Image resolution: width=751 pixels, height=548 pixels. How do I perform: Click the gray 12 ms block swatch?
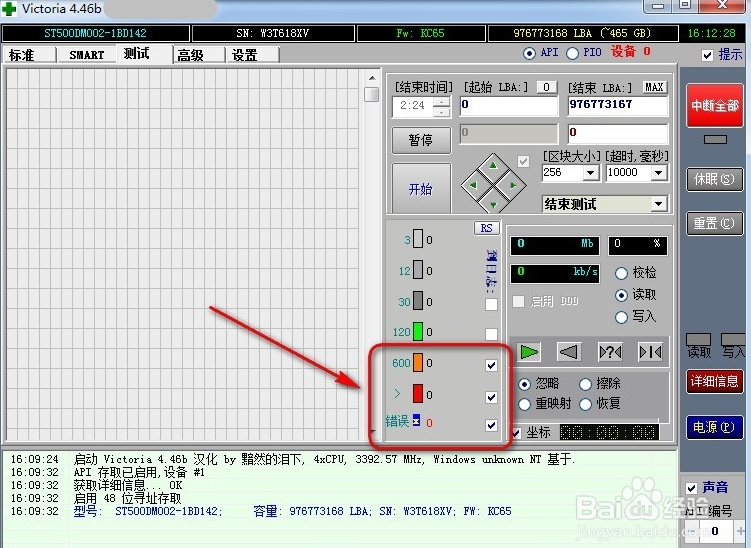click(x=418, y=270)
